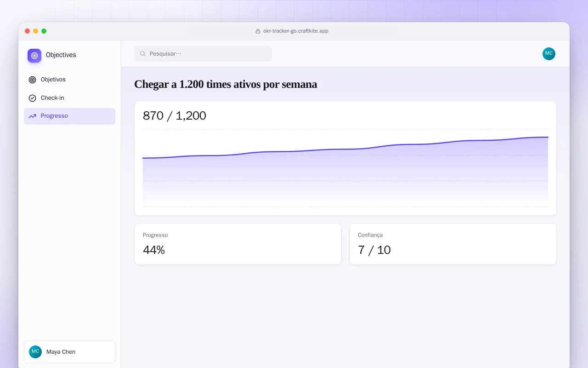This screenshot has height=368, width=588.
Task: Click the Objetivos target icon
Action: pos(32,80)
